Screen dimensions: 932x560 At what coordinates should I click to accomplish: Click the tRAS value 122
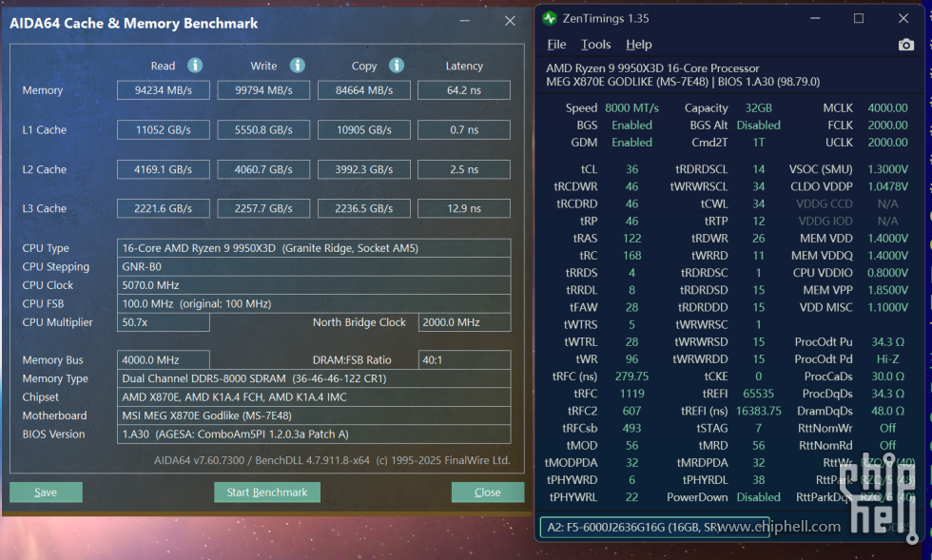point(631,239)
